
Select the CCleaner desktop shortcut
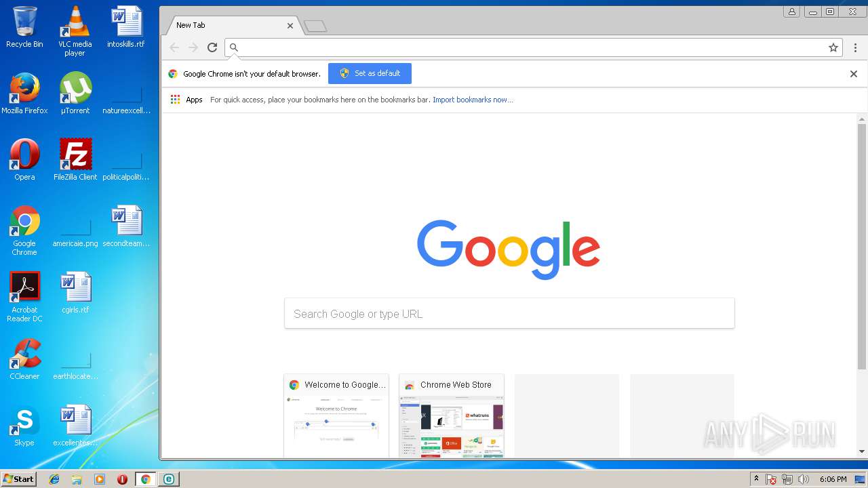pyautogui.click(x=24, y=359)
